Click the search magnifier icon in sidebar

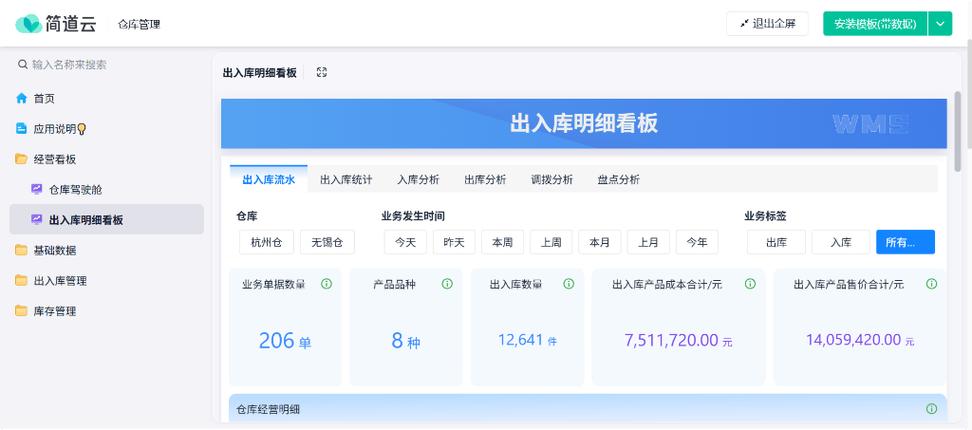tap(22, 64)
